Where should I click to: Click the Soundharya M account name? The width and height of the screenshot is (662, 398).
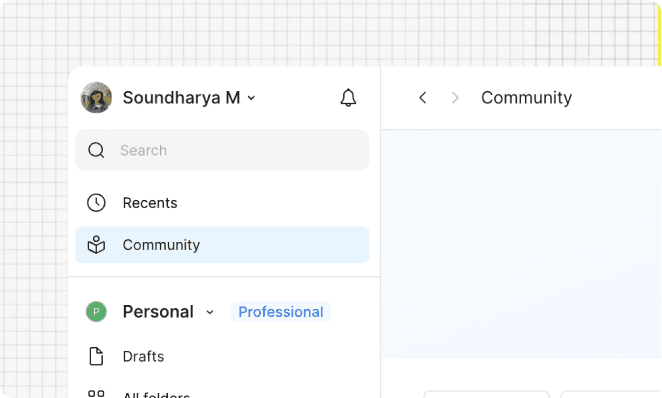[x=181, y=97]
